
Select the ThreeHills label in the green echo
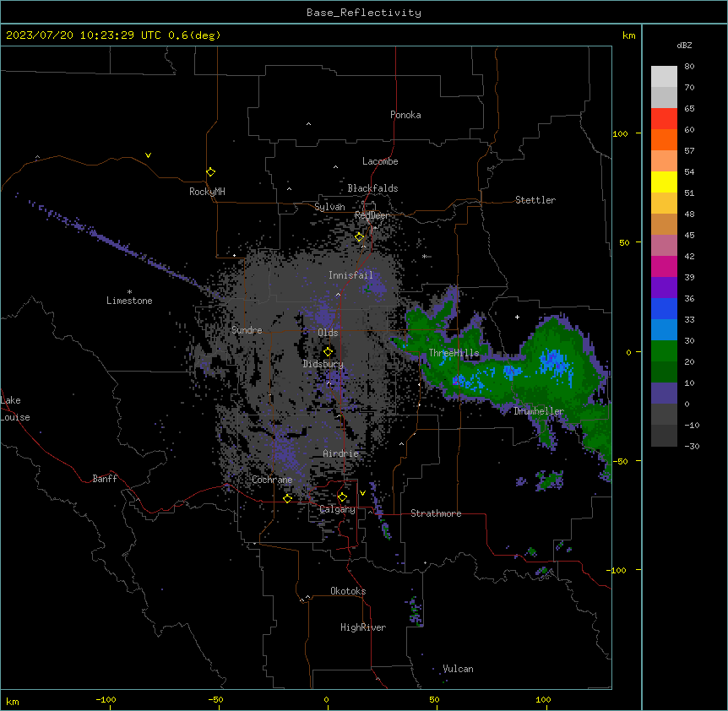(x=454, y=353)
